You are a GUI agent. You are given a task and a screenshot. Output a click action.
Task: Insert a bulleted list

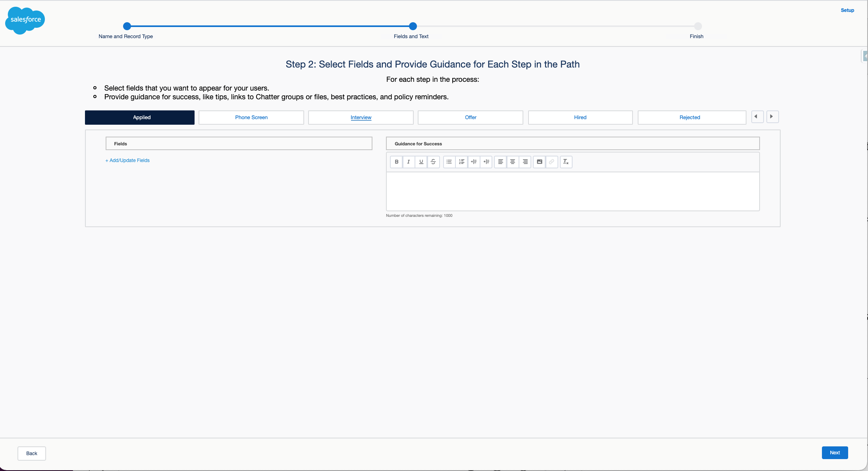449,162
